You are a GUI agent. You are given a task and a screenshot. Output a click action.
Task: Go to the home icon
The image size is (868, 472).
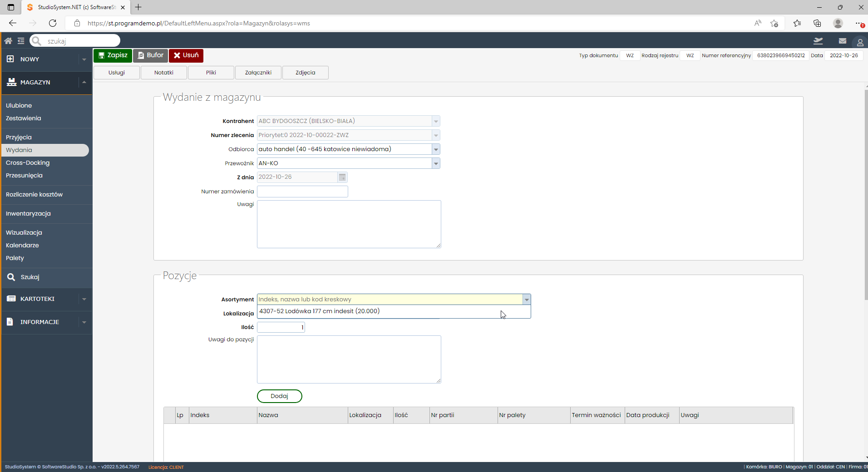tap(8, 41)
